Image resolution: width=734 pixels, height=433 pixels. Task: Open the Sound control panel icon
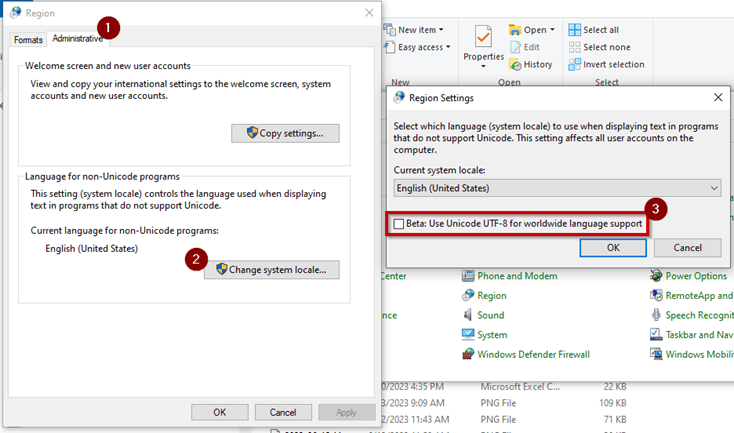pos(468,316)
